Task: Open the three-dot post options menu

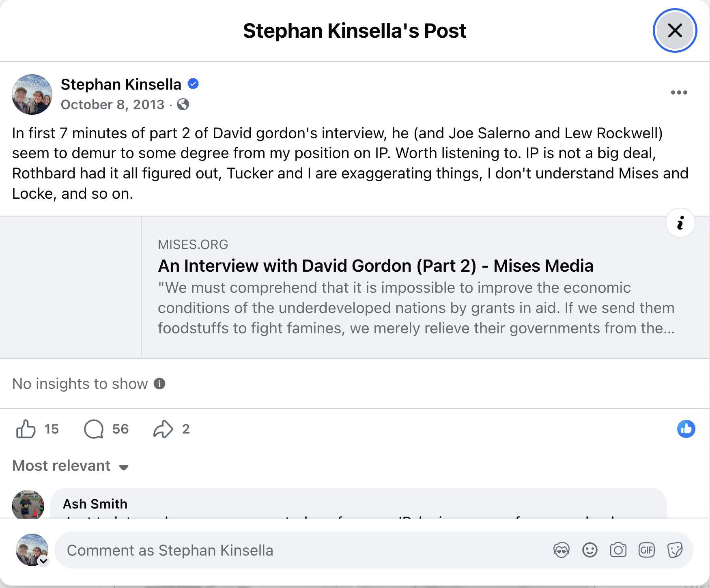Action: click(679, 92)
